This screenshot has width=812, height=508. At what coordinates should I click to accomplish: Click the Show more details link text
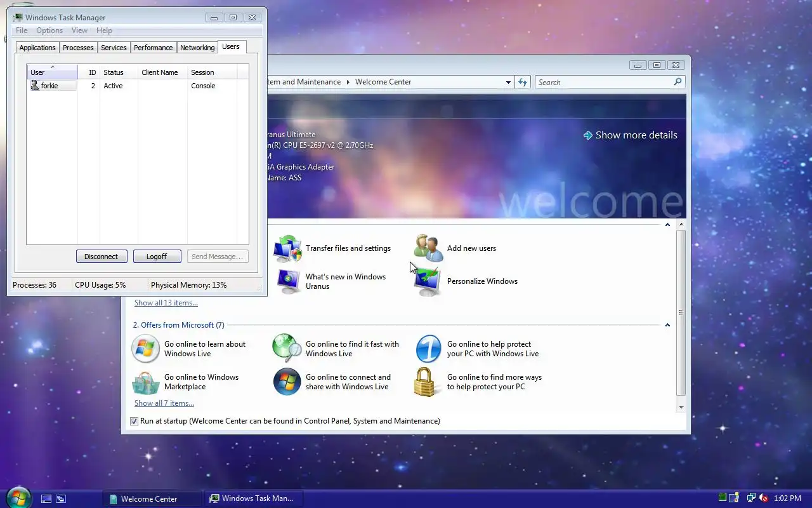(x=636, y=135)
